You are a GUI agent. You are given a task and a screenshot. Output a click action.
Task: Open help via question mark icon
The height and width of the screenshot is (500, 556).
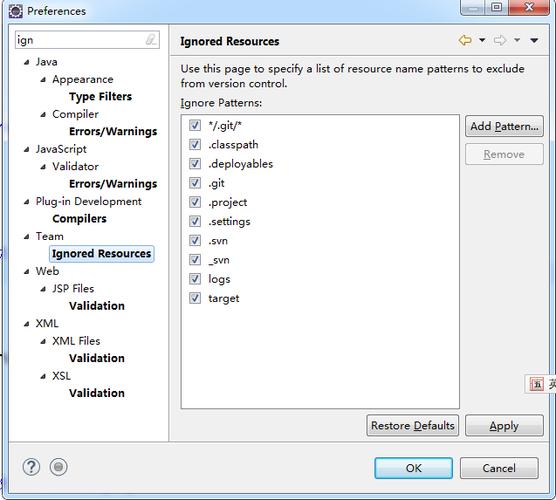click(x=31, y=467)
